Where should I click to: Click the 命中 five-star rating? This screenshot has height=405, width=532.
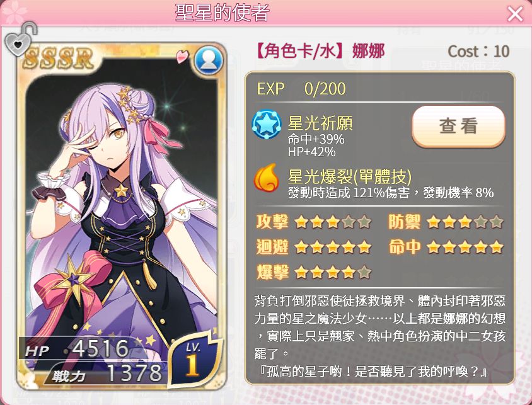(x=446, y=247)
